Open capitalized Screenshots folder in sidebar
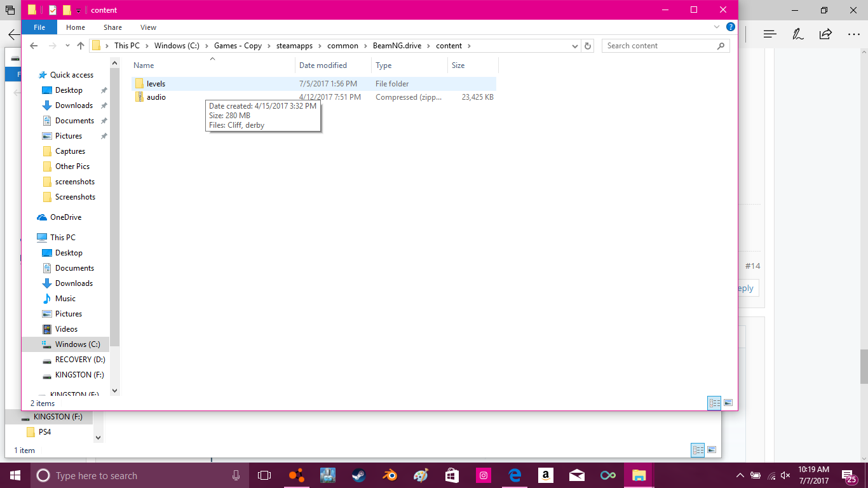The height and width of the screenshot is (488, 868). click(75, 197)
